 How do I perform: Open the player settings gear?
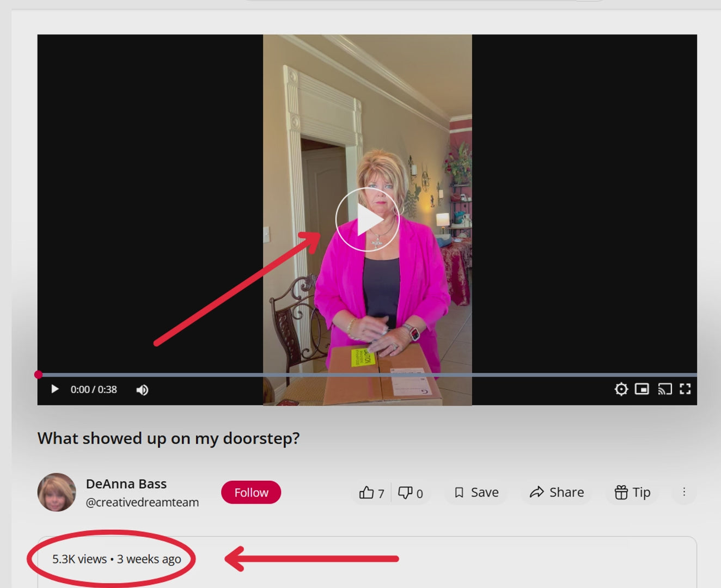click(621, 389)
